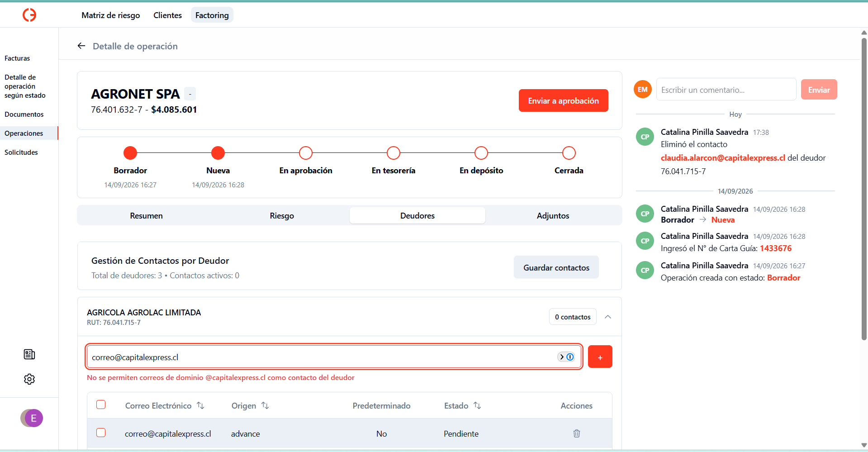
Task: Check the correo@capitalexpress.cl row checkbox
Action: [x=101, y=433]
